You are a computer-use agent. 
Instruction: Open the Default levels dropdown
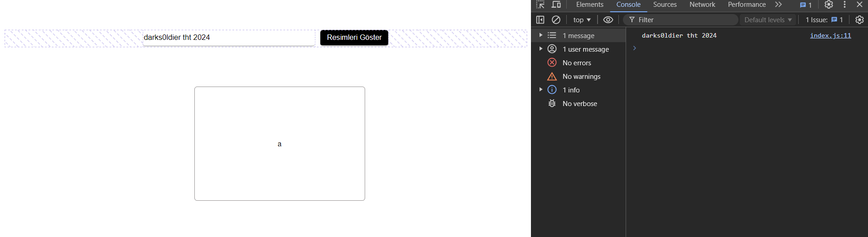pos(768,19)
